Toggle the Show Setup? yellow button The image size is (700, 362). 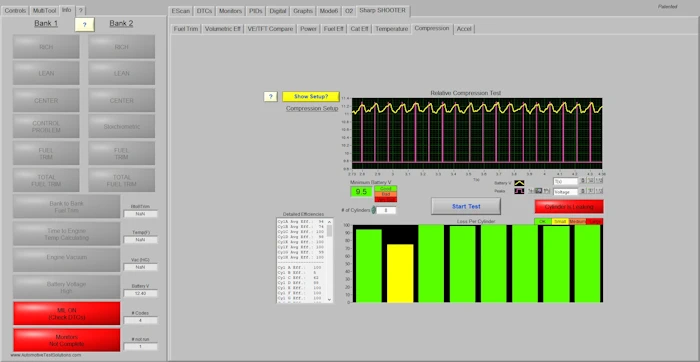tap(311, 96)
